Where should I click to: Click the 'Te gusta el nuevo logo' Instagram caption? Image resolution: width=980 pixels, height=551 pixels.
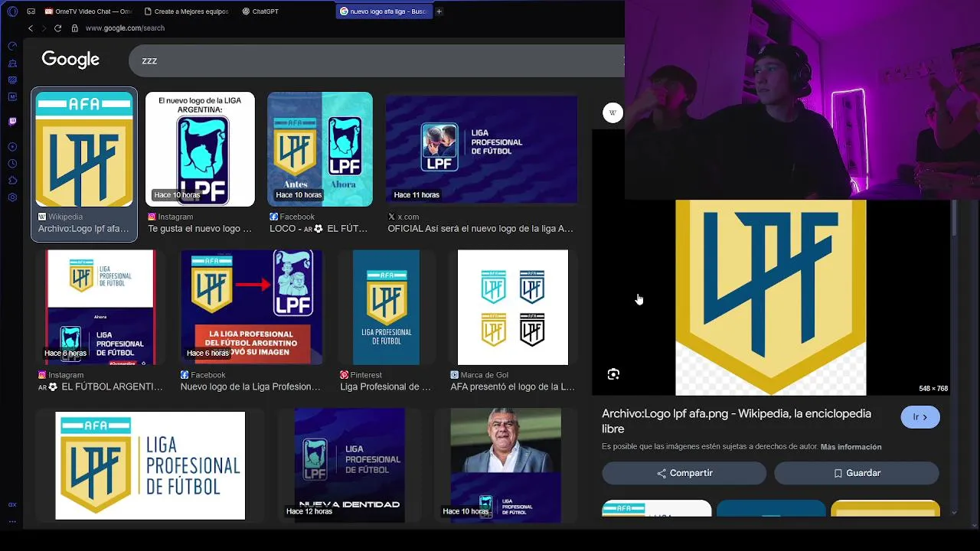point(200,229)
